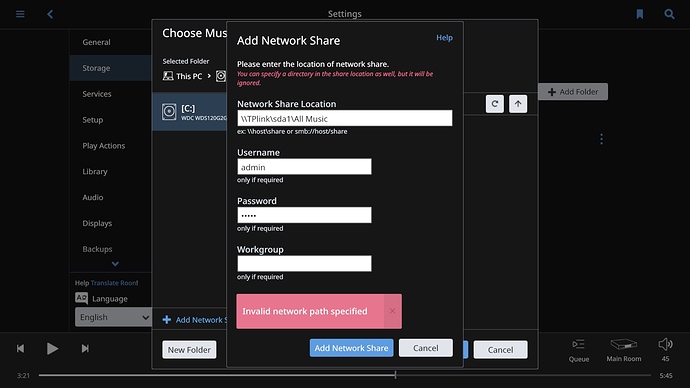The height and width of the screenshot is (388, 690).
Task: Expand more settings tabs with chevron
Action: pyautogui.click(x=115, y=264)
